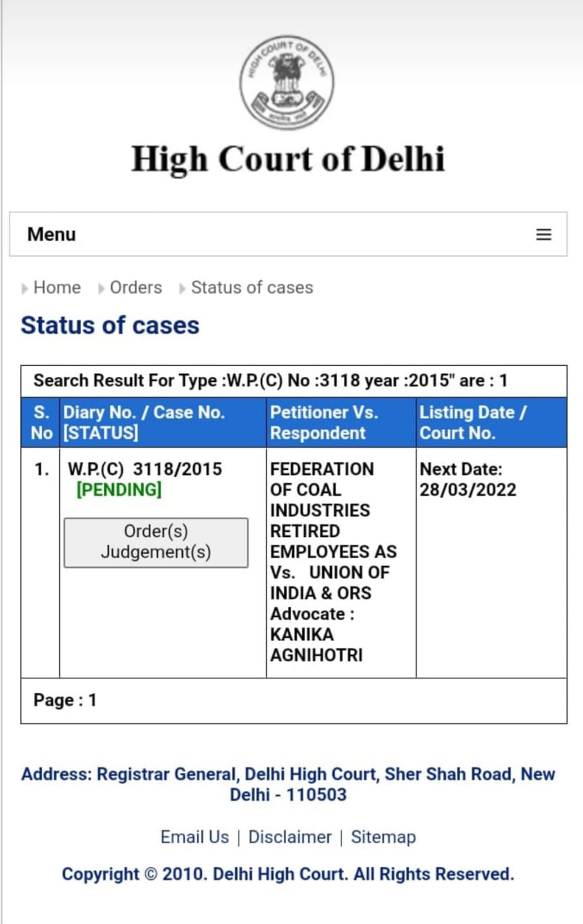Viewport: 583px width, 924px height.
Task: Click the [PENDING] status text
Action: pyautogui.click(x=119, y=490)
